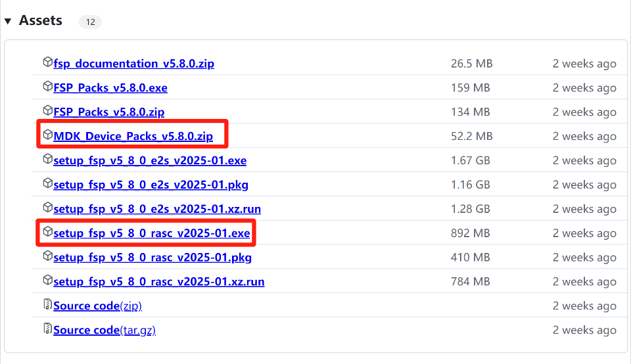Screen dimensions: 631x364
Task: Click '2 weeks ago' in fsp_documentation row
Action: (584, 64)
